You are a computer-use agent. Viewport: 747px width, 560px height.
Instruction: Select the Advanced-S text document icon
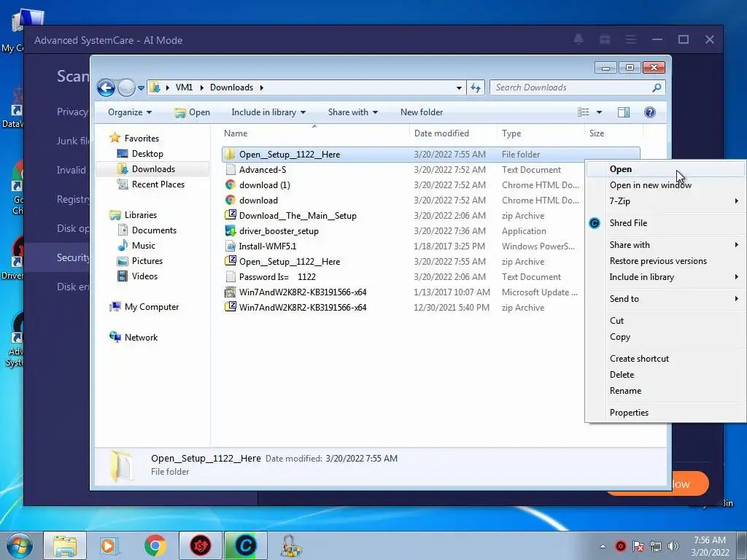point(231,169)
